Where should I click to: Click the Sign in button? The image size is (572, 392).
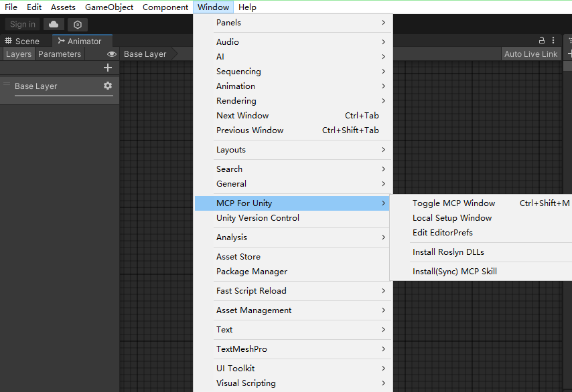click(x=23, y=24)
